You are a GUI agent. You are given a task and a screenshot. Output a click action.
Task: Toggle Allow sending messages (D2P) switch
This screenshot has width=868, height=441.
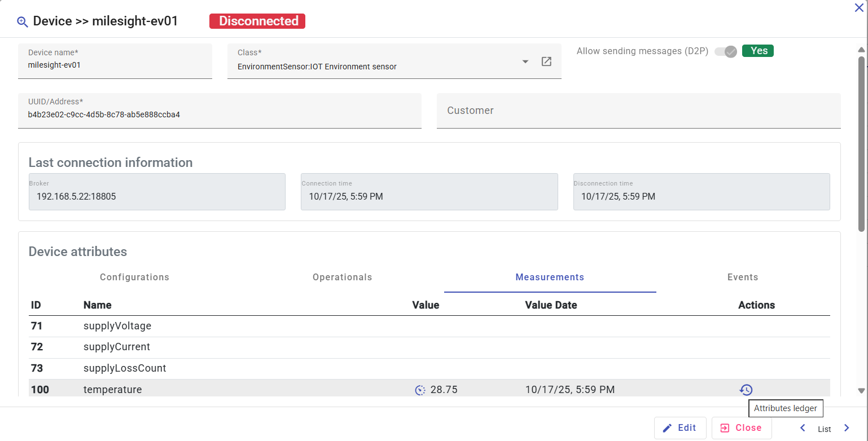point(726,51)
